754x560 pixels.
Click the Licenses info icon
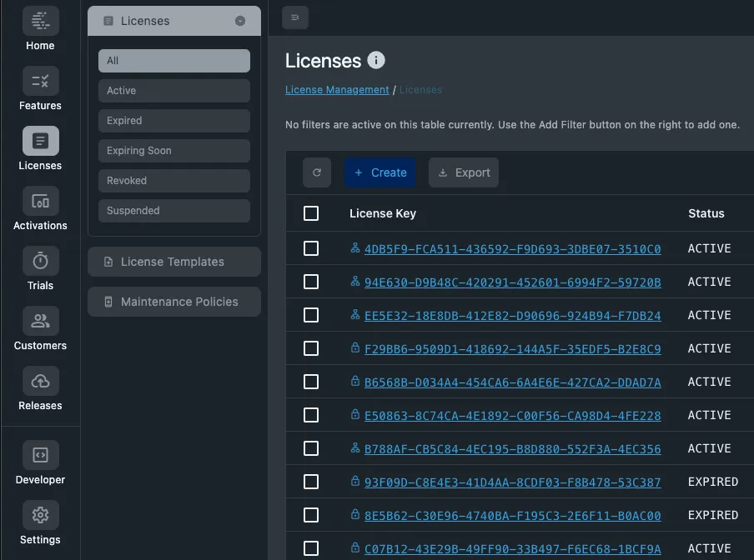click(376, 60)
